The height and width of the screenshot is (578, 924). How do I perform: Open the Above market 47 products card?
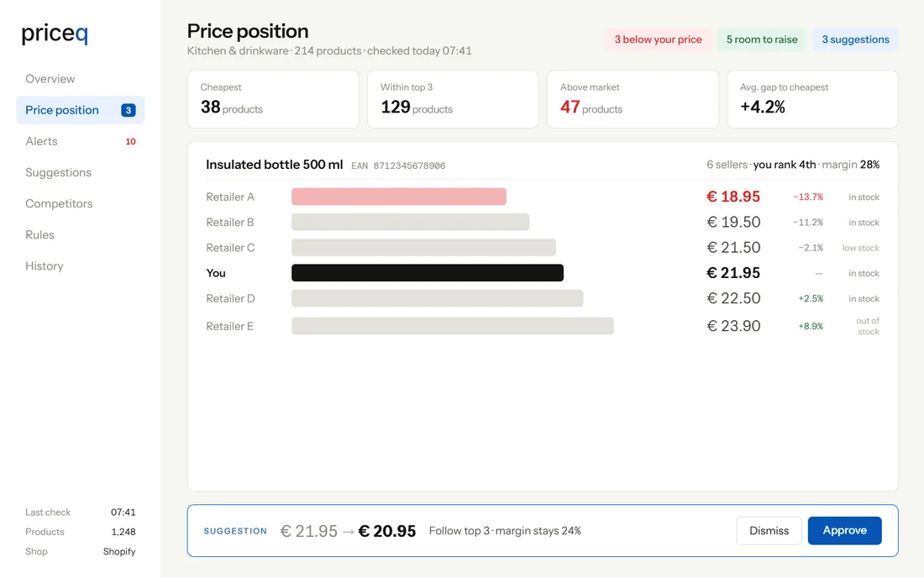[633, 99]
